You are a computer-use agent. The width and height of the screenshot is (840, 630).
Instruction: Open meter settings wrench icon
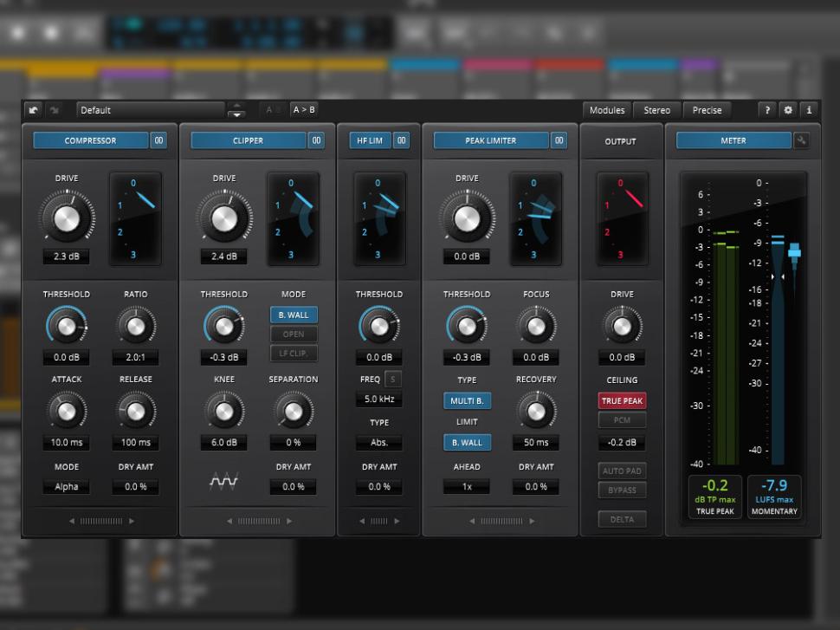tap(801, 140)
